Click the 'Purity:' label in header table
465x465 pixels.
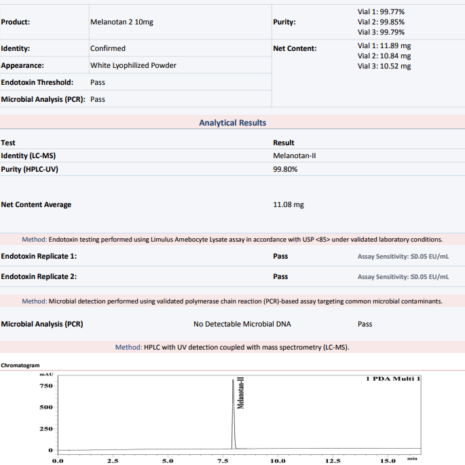pos(284,22)
